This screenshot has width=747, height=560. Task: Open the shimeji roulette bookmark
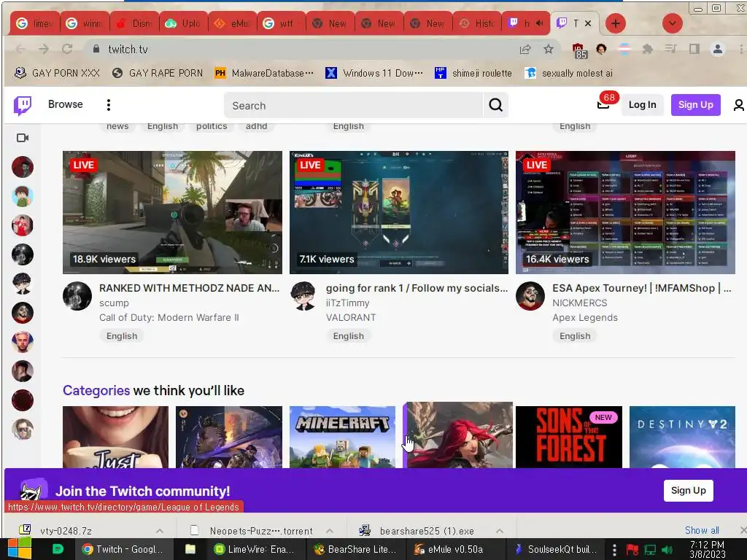(473, 73)
